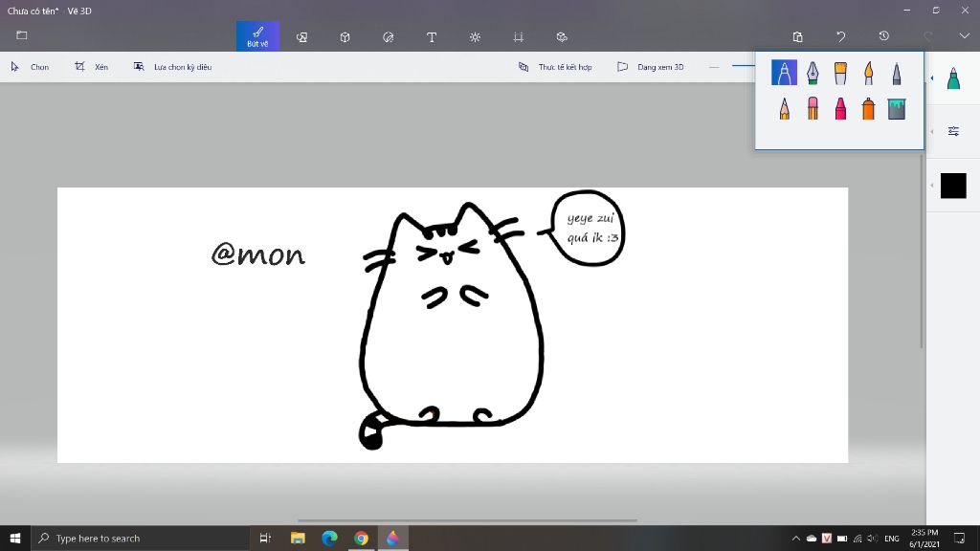This screenshot has width=980, height=551.
Task: Select the Pencil brush
Action: pos(785,109)
